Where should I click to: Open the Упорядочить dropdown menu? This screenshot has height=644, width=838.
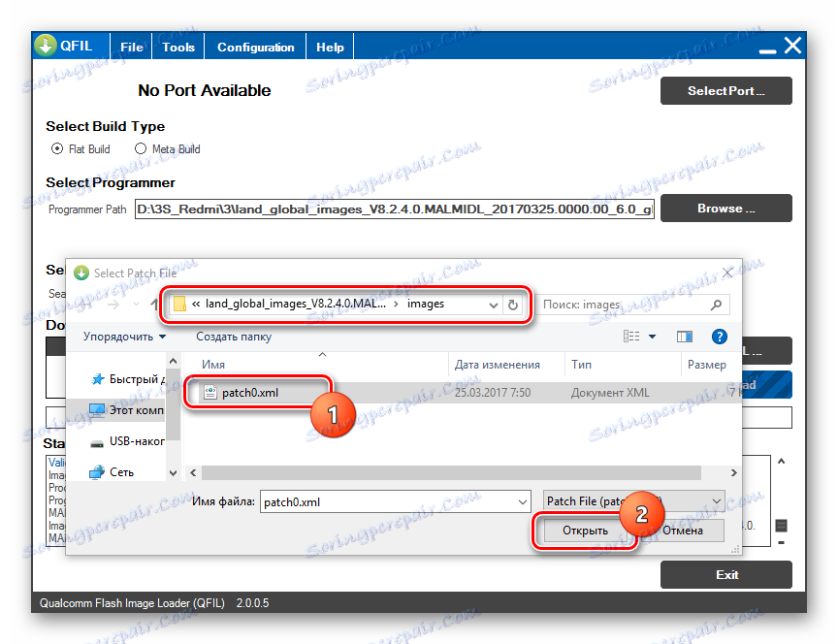tap(124, 337)
